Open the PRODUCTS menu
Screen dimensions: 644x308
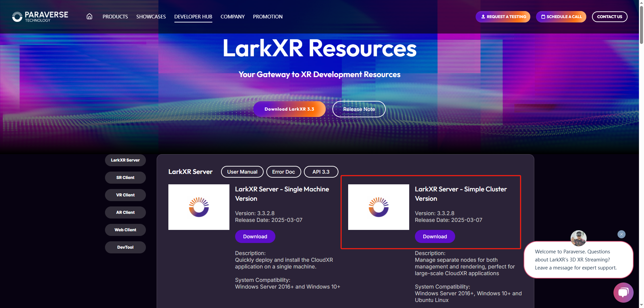tap(115, 16)
